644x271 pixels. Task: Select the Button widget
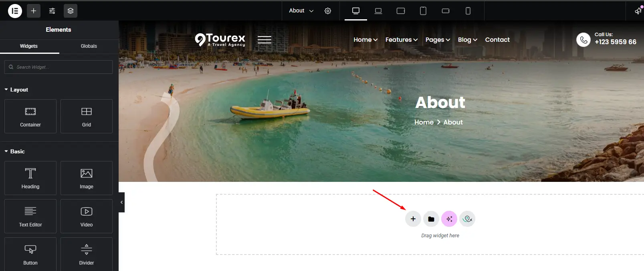pos(30,254)
